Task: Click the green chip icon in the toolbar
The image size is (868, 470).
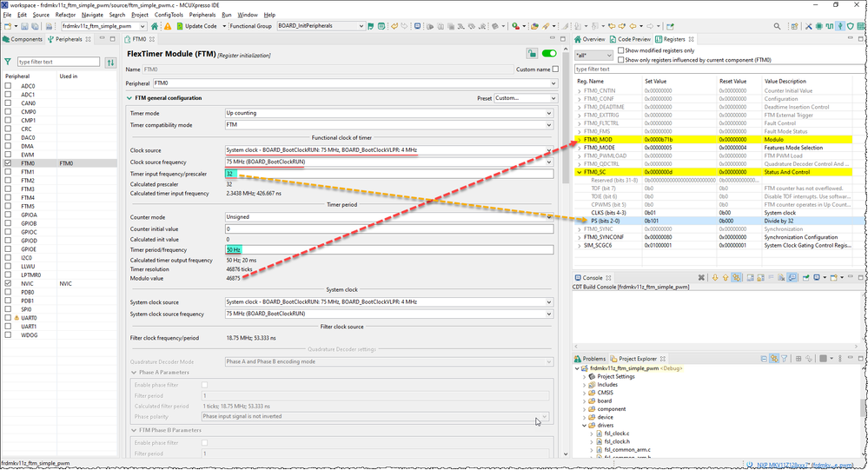Action: [x=818, y=26]
